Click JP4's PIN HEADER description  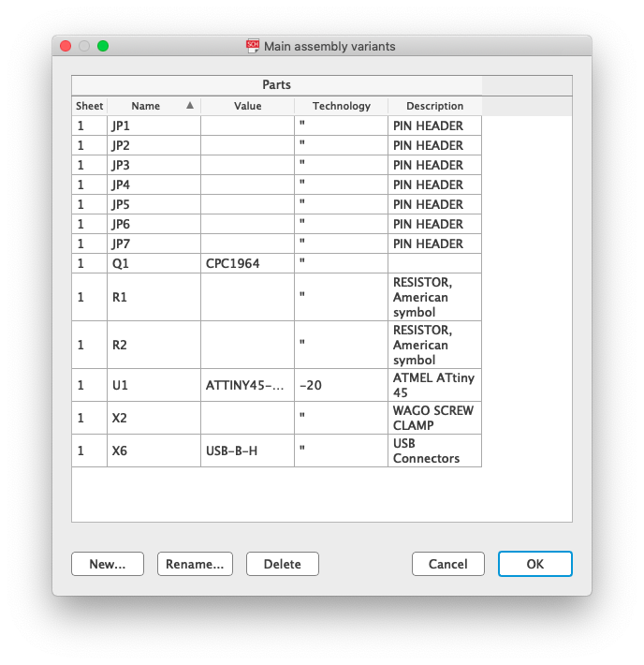tap(435, 185)
